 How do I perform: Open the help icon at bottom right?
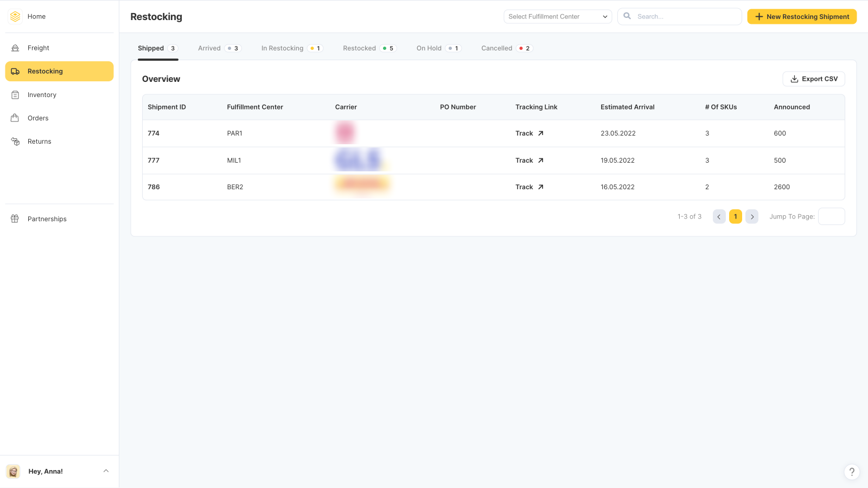click(851, 472)
